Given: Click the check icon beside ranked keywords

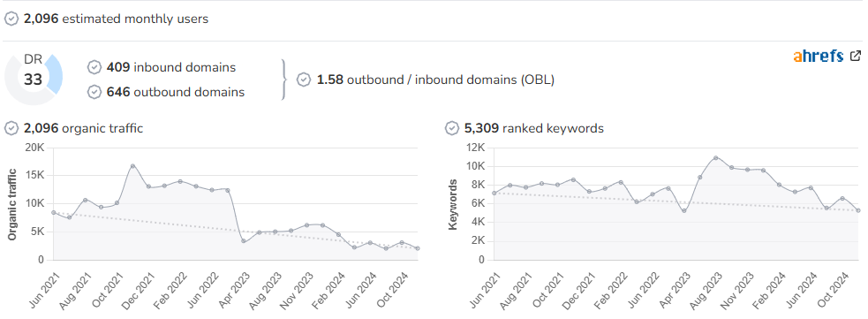Looking at the screenshot, I should coord(452,128).
